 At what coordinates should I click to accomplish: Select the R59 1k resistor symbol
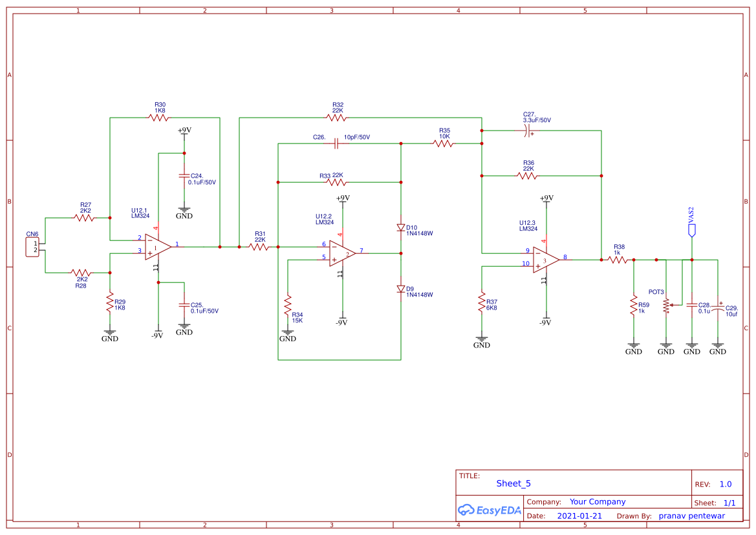coord(634,306)
